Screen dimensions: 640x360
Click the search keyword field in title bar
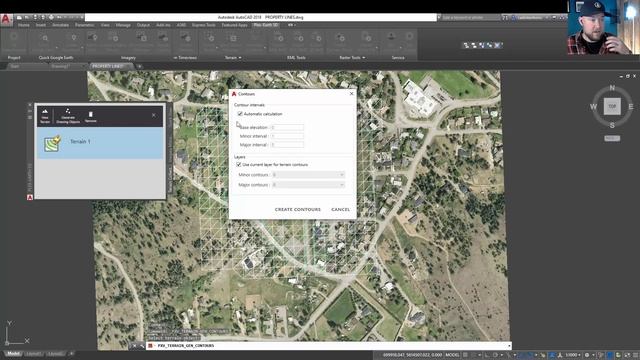470,18
